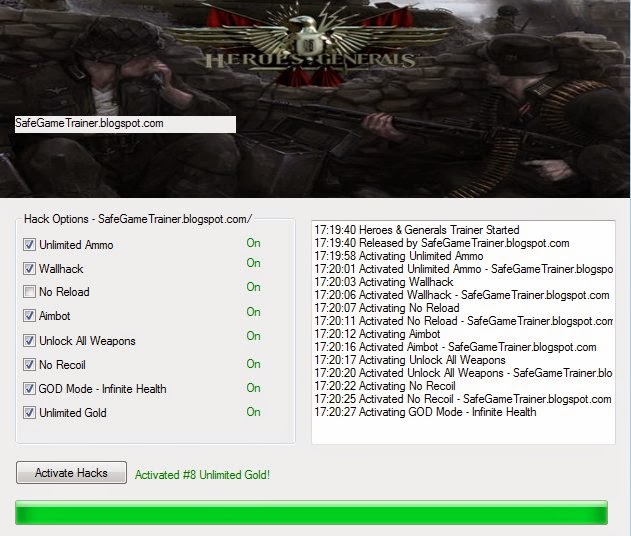
Task: Select log line '17:20:20 Activated Unlock All Weapons'
Action: tap(464, 373)
